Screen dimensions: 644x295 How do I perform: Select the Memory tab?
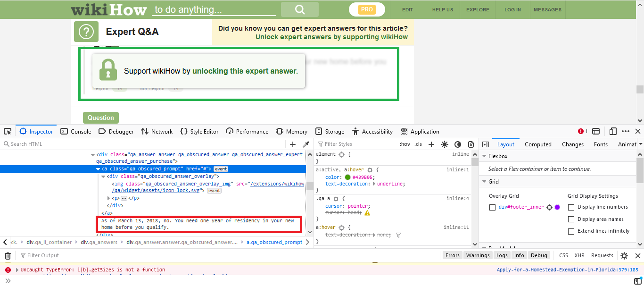pyautogui.click(x=292, y=131)
